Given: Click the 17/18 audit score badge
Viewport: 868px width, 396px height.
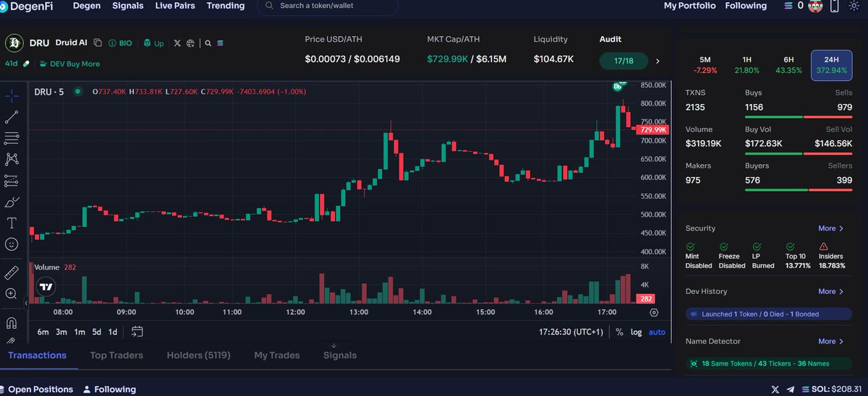Looking at the screenshot, I should click(624, 61).
